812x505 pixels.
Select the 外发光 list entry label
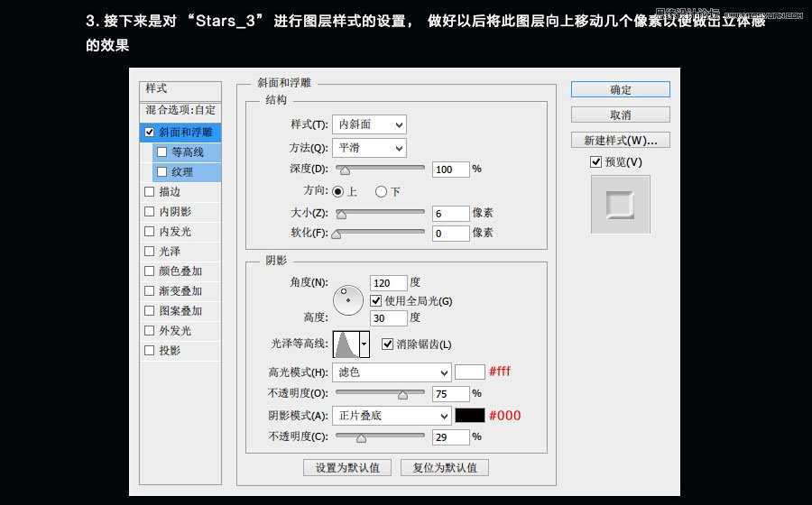tap(175, 330)
